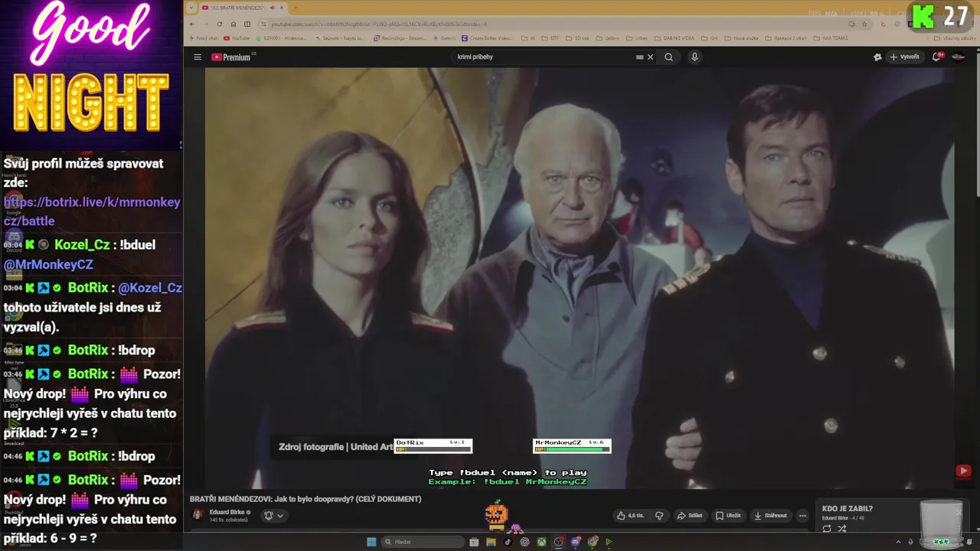Screen dimensions: 980x551
Task: Run the search with the magnifier button
Action: [668, 57]
